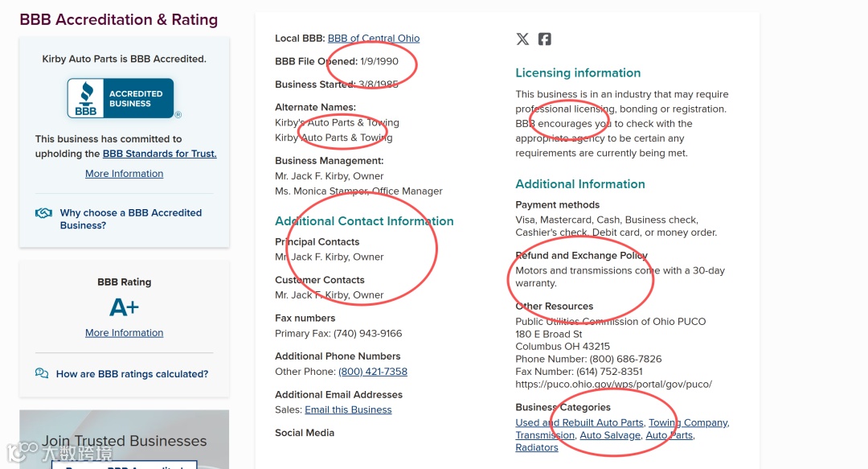Screen dimensions: 868x469
Task: Open the Facebook social icon
Action: coord(545,39)
